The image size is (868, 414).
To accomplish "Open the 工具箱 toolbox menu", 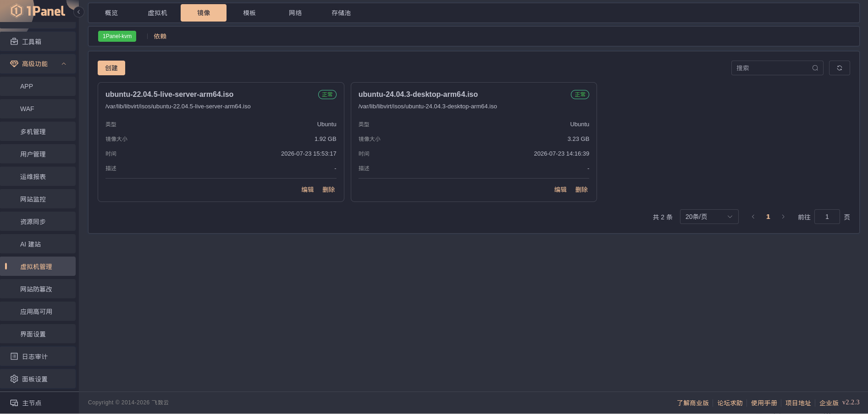I will pos(38,41).
